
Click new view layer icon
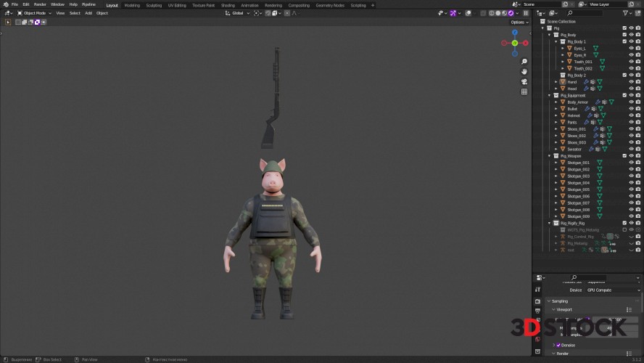click(631, 4)
